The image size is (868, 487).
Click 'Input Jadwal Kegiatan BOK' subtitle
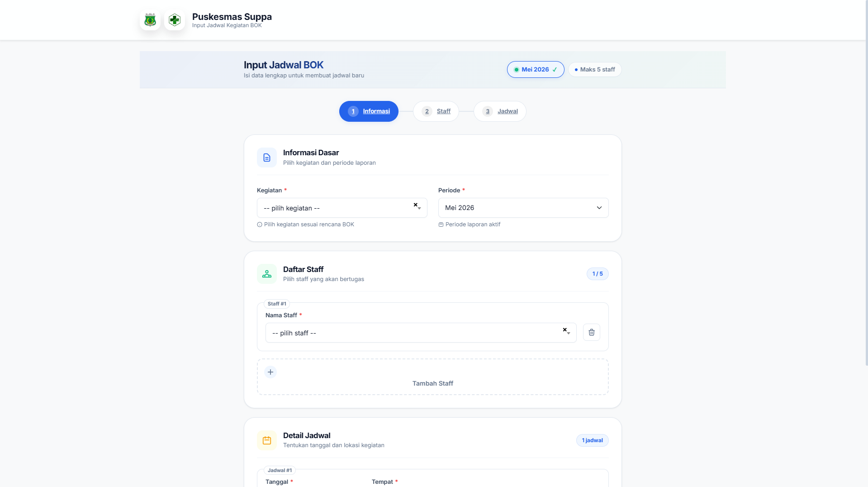(x=227, y=25)
